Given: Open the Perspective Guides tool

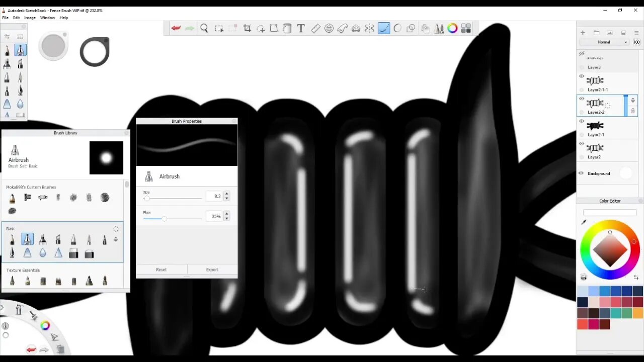Looking at the screenshot, I should (356, 29).
